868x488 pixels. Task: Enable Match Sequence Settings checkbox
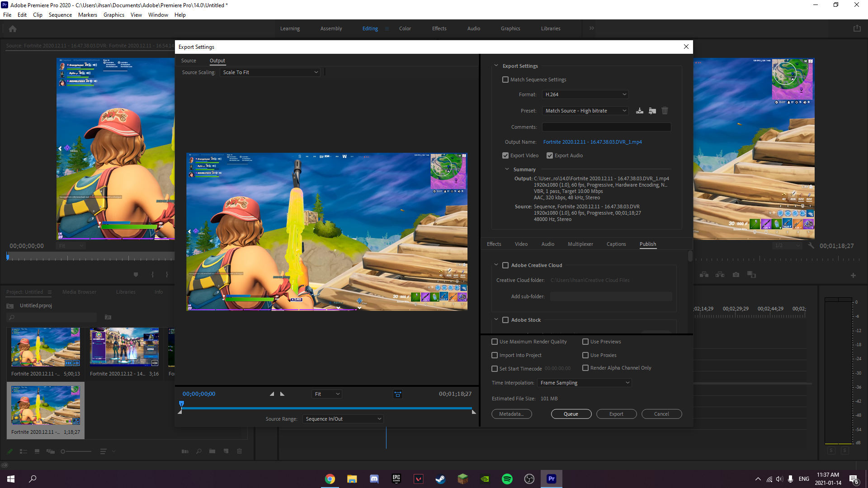(505, 80)
